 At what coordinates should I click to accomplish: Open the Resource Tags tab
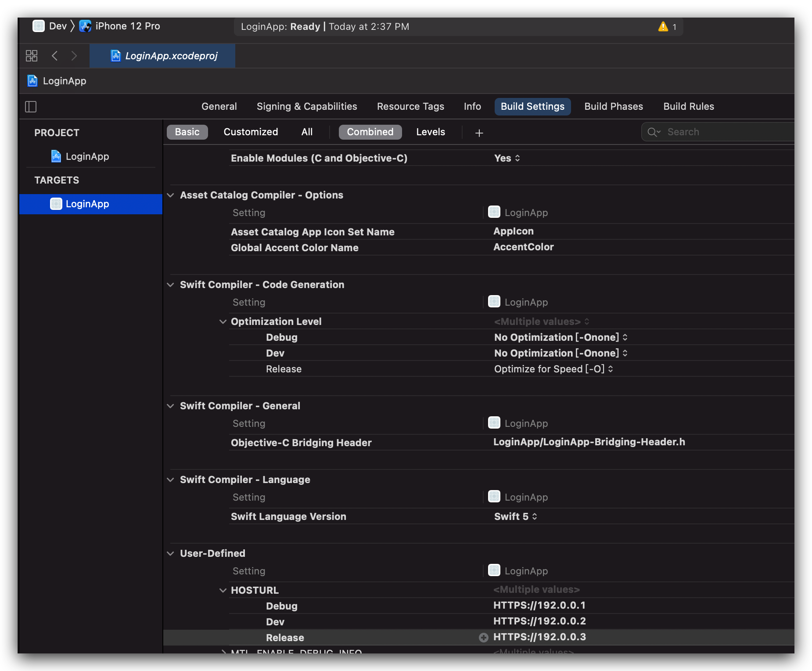pyautogui.click(x=410, y=106)
